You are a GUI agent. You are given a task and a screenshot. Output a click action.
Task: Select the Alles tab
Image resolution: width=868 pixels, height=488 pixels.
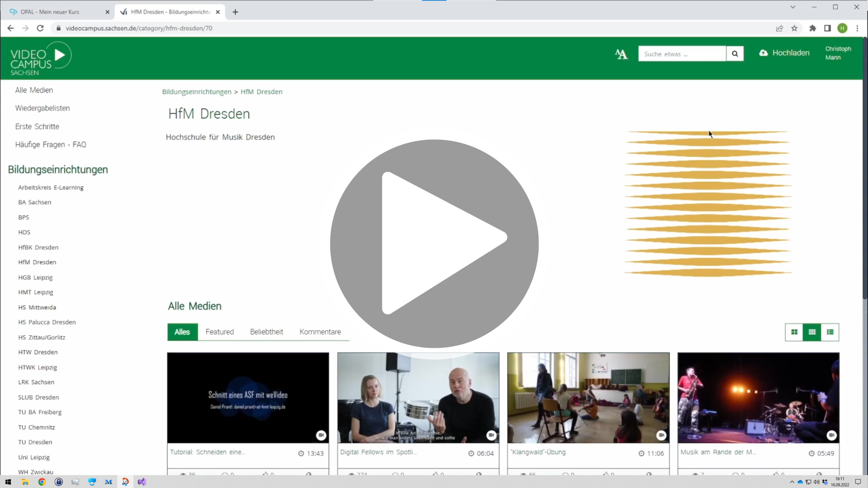click(x=182, y=332)
